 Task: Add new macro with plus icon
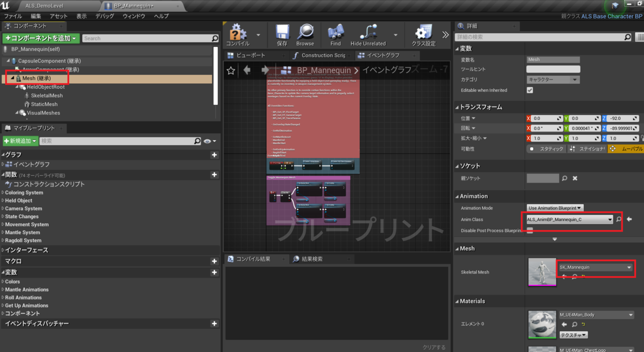coord(214,261)
